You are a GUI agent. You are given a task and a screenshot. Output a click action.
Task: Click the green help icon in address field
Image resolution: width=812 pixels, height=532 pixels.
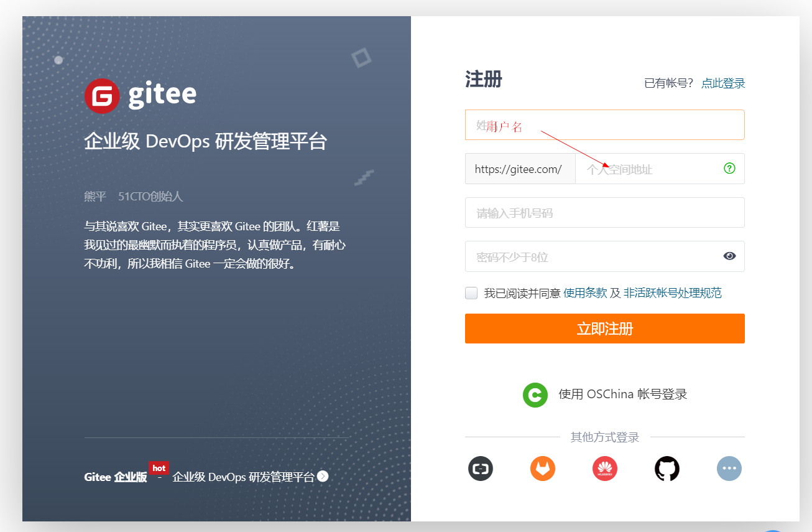729,168
